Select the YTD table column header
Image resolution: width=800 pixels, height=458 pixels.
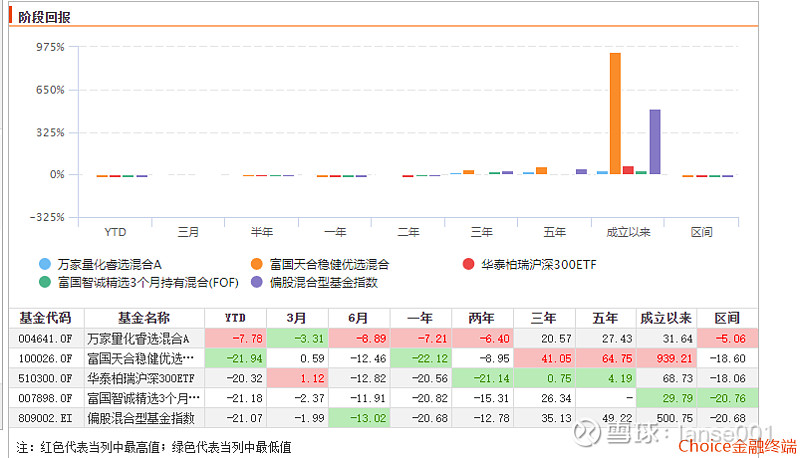coord(235,318)
